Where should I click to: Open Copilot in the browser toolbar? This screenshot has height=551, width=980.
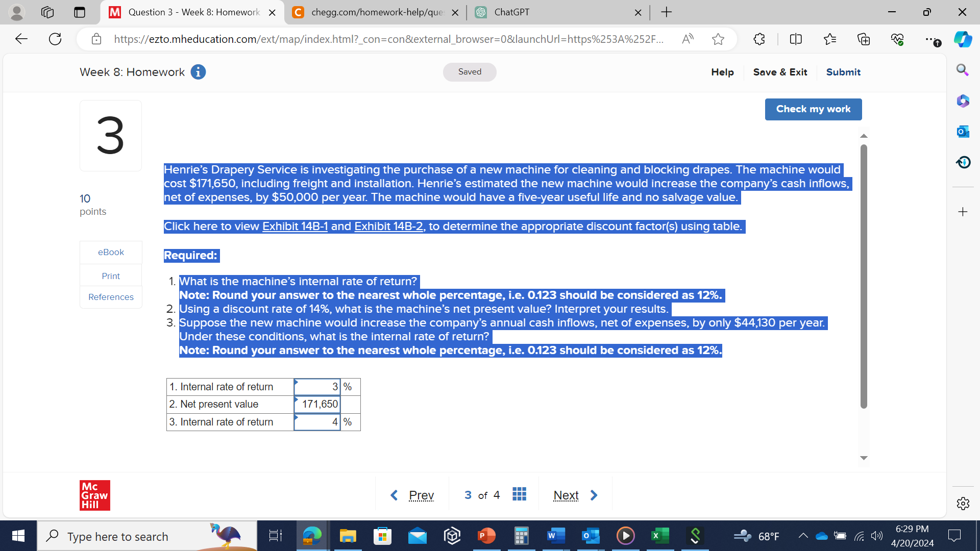point(963,39)
